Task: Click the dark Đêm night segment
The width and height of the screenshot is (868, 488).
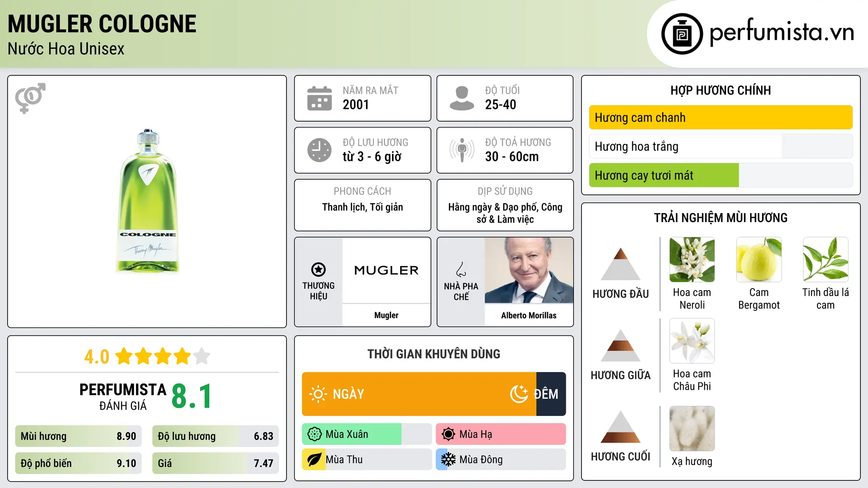Action: click(x=551, y=394)
